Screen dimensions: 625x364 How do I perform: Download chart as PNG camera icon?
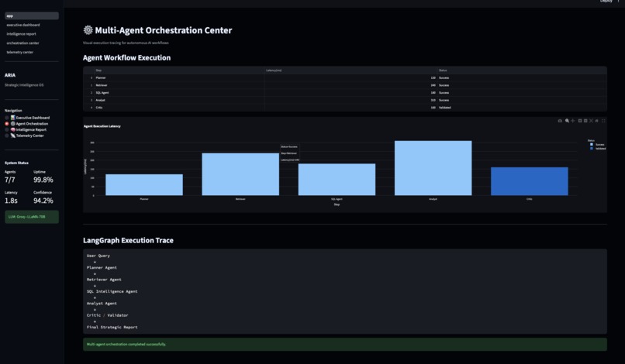pos(560,121)
